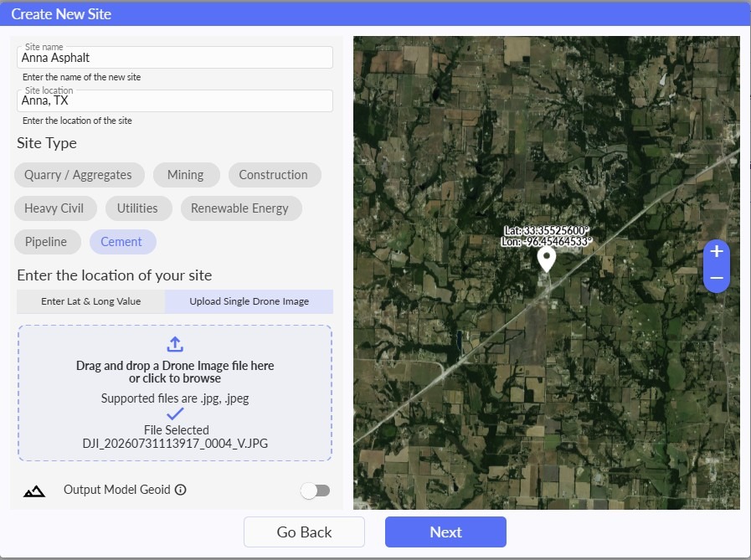751x560 pixels.
Task: Click the Go Back button
Action: pyautogui.click(x=304, y=532)
